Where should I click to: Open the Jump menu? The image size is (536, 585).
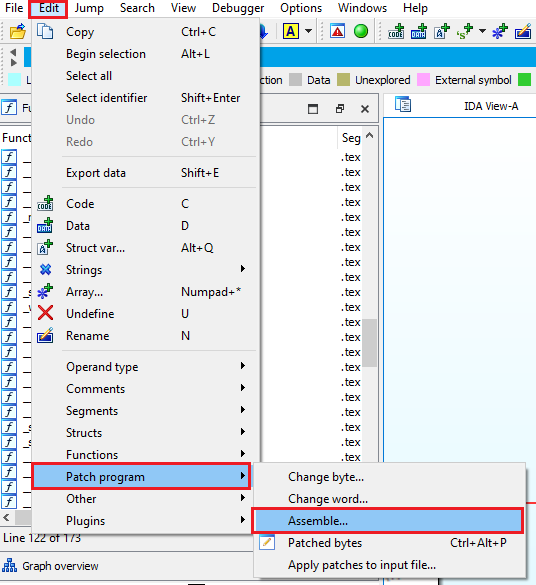[89, 8]
